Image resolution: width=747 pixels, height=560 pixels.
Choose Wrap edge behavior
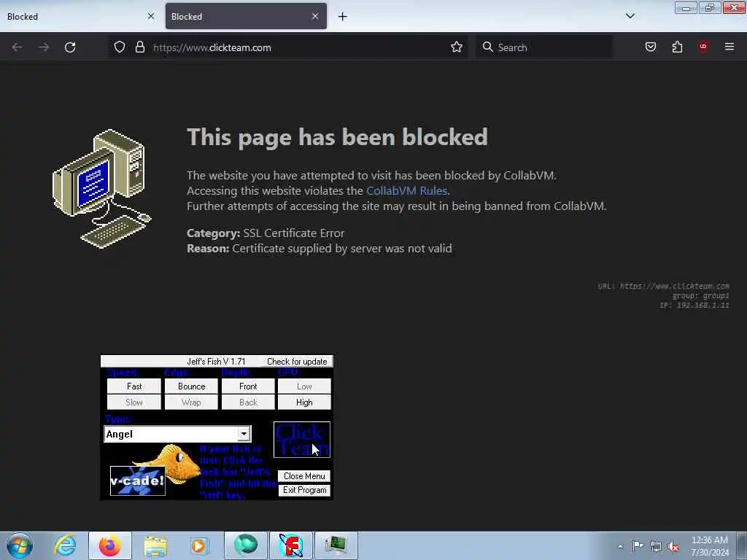(192, 402)
